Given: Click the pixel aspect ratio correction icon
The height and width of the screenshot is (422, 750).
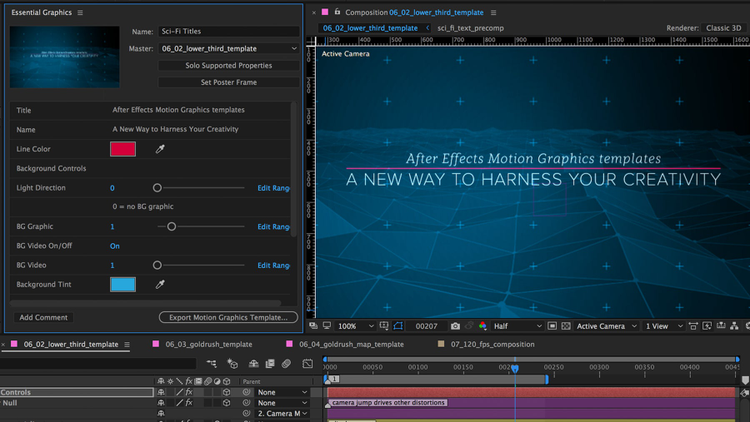Looking at the screenshot, I should [693, 326].
